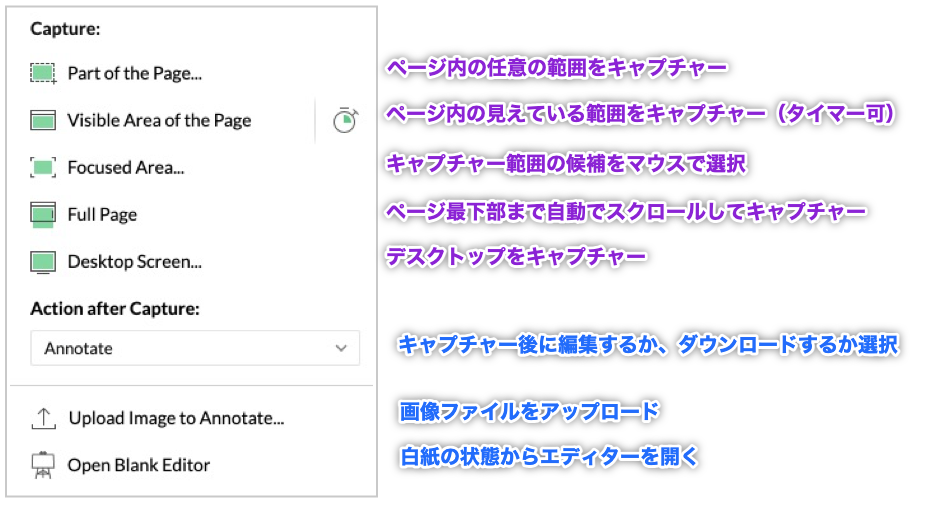Click the "Action after Capture:" label
Image resolution: width=927 pixels, height=511 pixels.
[115, 308]
